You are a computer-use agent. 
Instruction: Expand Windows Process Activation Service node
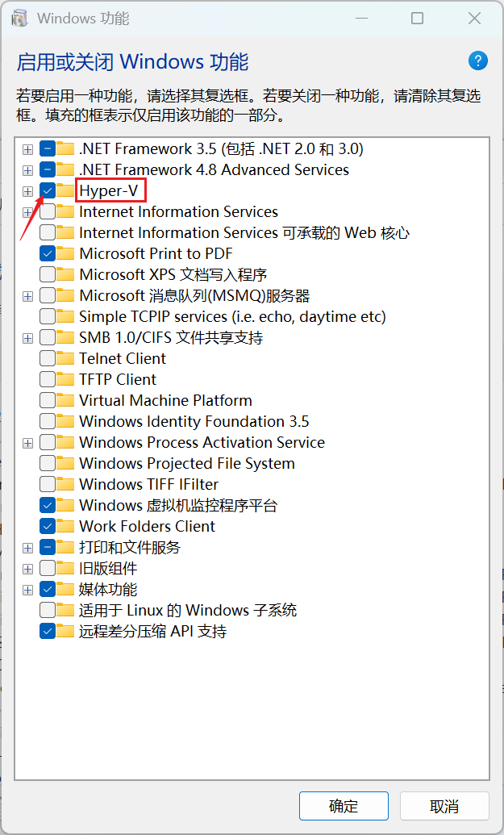(x=27, y=443)
